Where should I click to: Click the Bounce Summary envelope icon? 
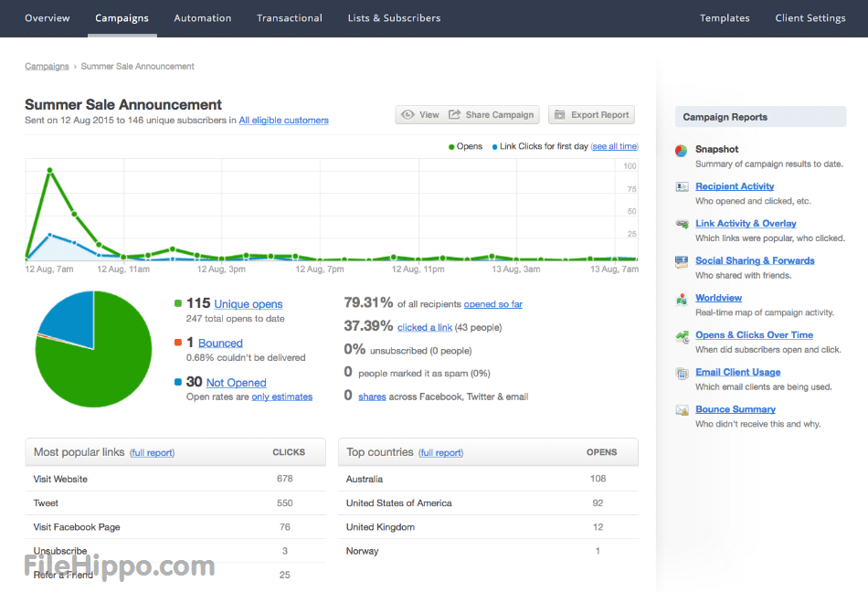click(x=682, y=410)
